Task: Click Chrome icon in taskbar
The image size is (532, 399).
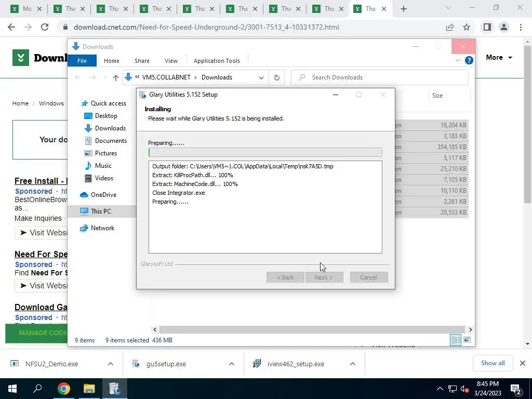Action: [63, 389]
